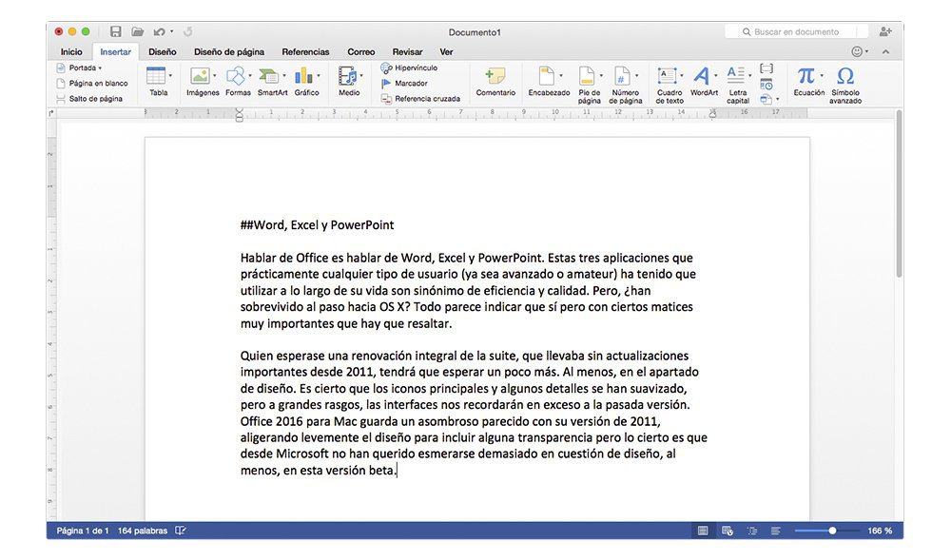Insert page number with Número de página
Screen dimensions: 951x560
coord(622,76)
